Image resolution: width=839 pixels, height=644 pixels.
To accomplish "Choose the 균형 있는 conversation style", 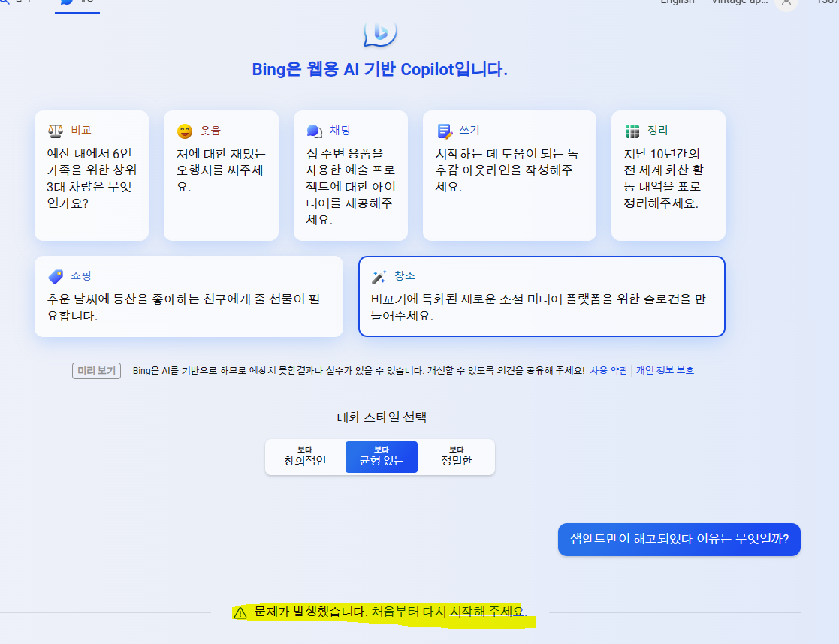I will (x=382, y=457).
